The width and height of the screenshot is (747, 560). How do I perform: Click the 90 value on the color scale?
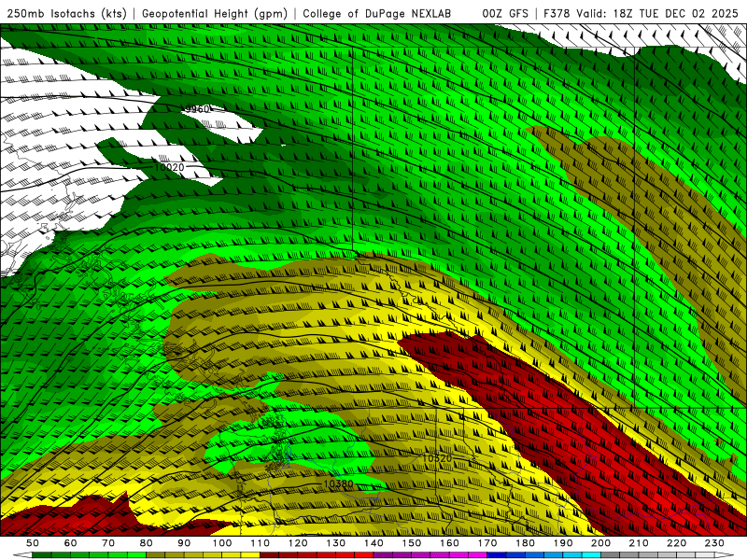184,543
